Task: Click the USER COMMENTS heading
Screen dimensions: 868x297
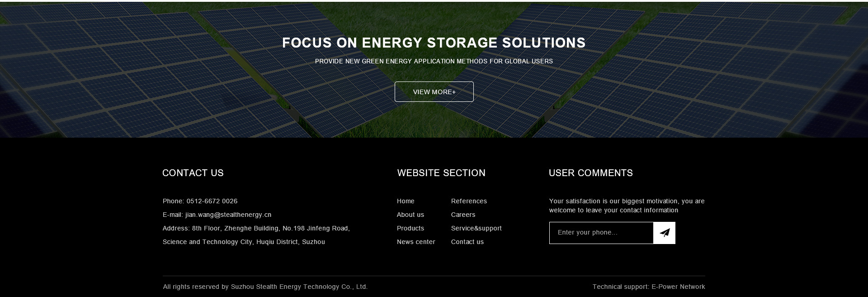Action: tap(590, 173)
